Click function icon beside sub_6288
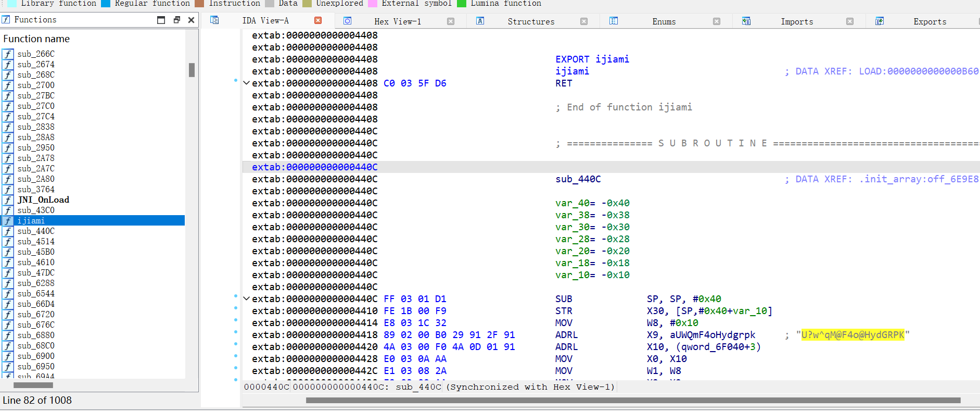The height and width of the screenshot is (411, 980). coord(8,283)
